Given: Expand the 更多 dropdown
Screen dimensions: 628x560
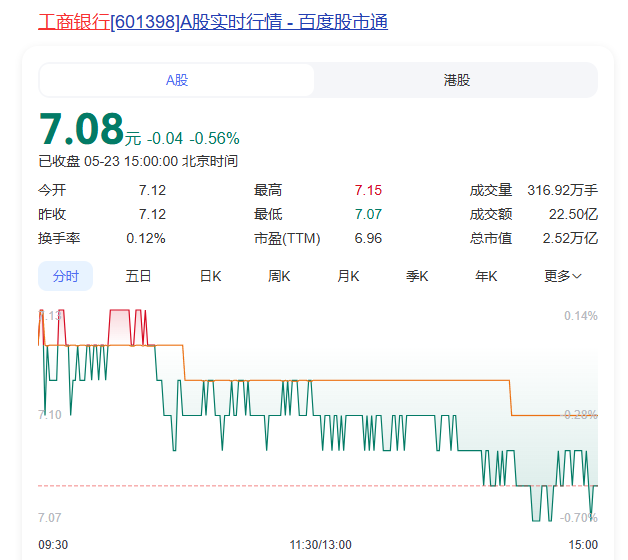Looking at the screenshot, I should point(563,276).
